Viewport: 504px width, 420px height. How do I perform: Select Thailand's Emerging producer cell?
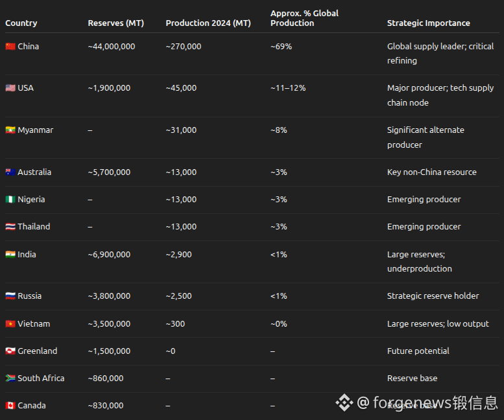point(424,227)
